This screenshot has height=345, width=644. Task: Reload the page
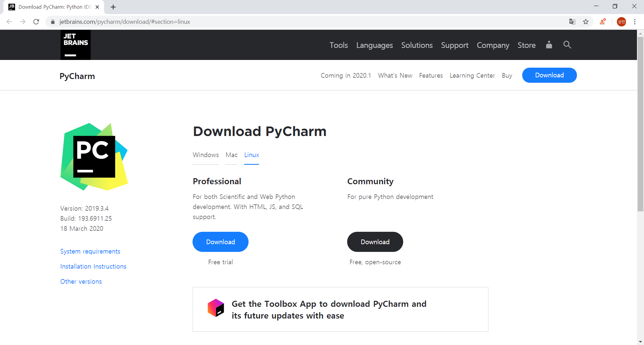(36, 22)
